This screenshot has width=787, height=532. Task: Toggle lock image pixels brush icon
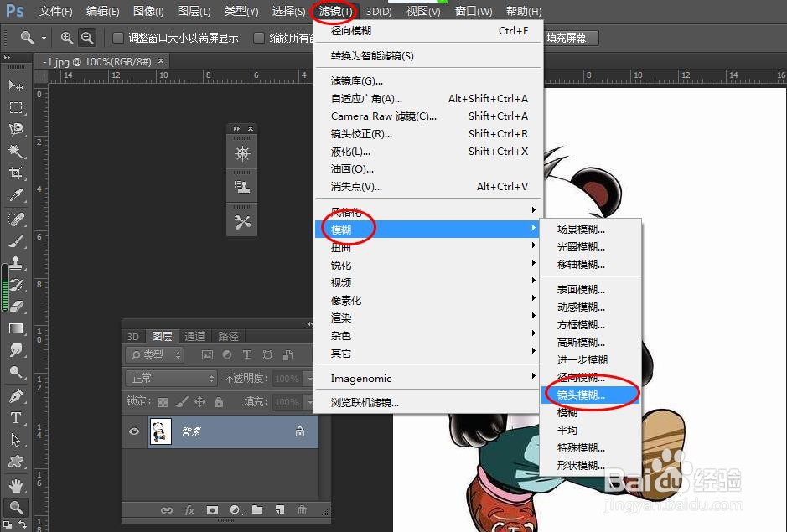tap(182, 402)
